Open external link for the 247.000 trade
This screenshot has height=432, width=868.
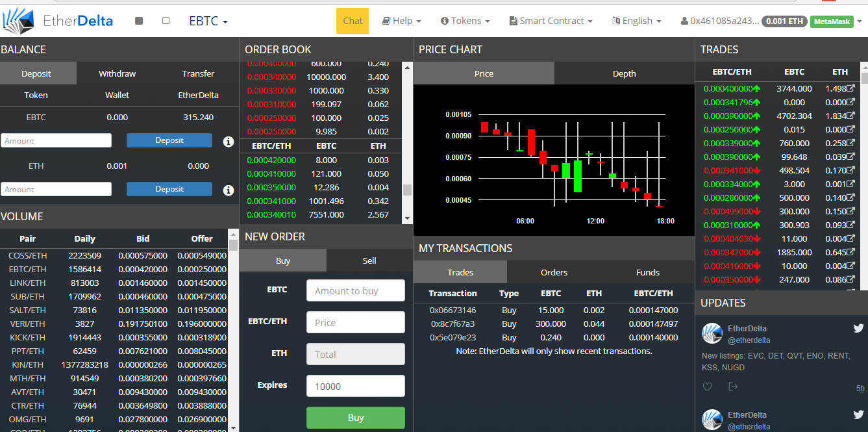point(850,279)
